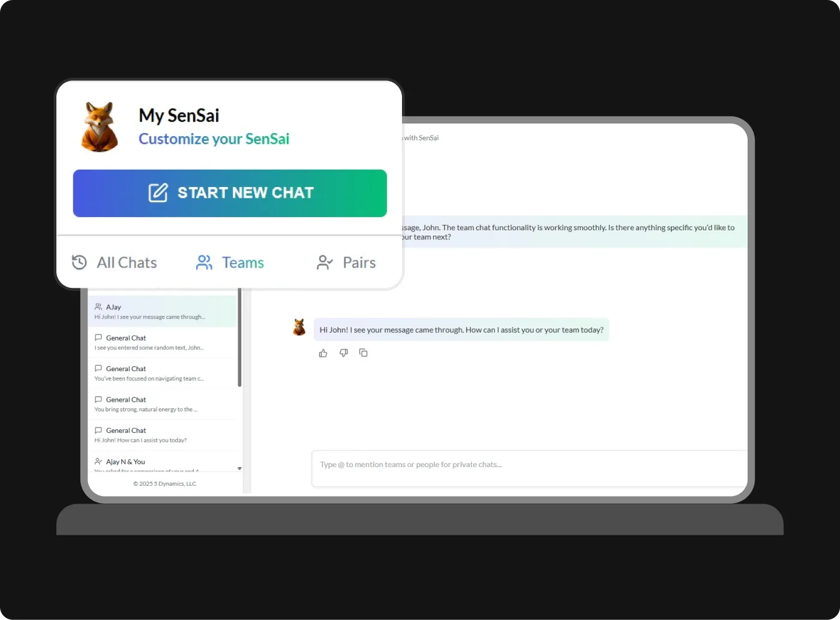Click the group icon beside the Teams label
Viewport: 840px width, 620px height.
(x=204, y=262)
